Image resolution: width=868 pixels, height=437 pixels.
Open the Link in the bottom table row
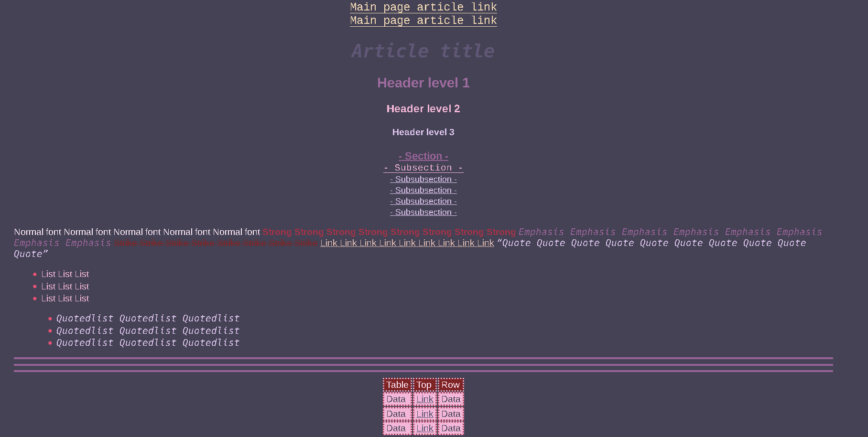point(424,428)
